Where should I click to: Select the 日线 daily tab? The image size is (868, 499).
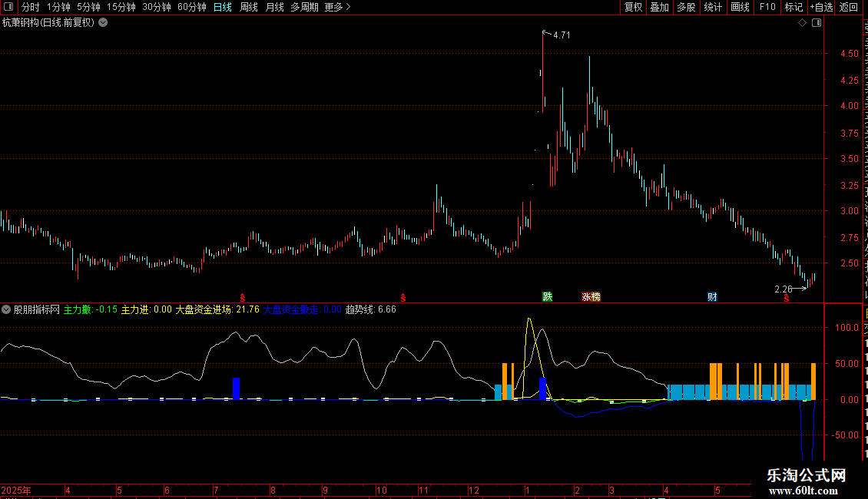coord(223,7)
